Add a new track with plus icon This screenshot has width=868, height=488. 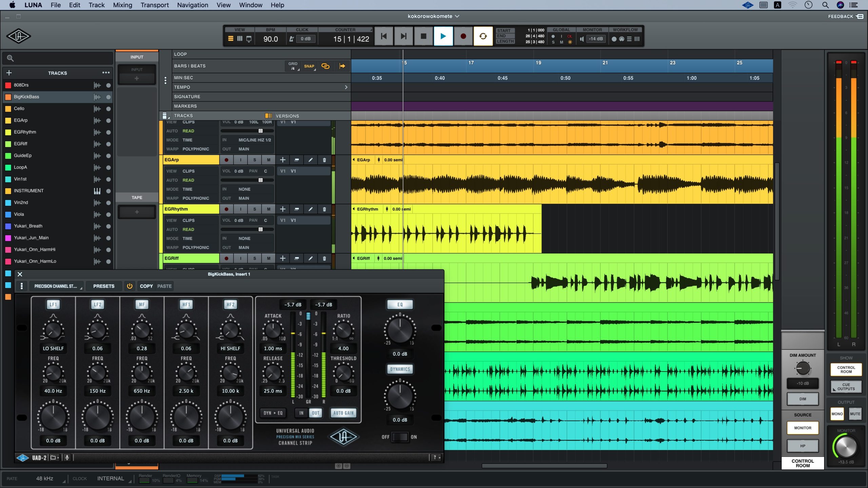pyautogui.click(x=9, y=73)
